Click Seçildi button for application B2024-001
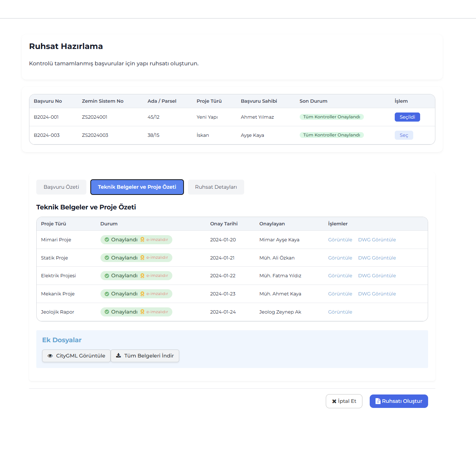The image size is (476, 458). pos(407,117)
